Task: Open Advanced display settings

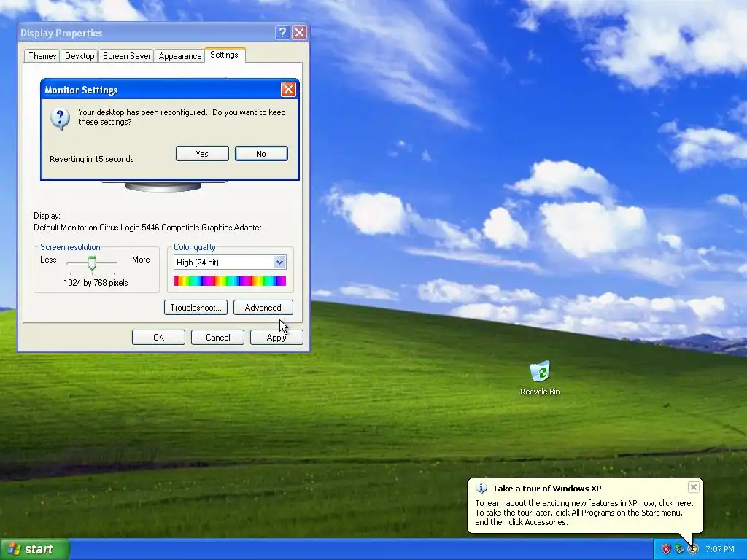Action: (x=263, y=308)
